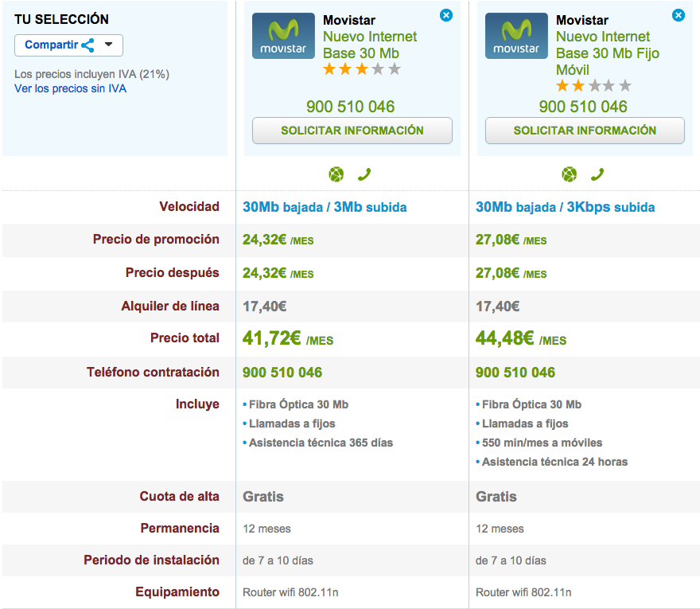Viewport: 700px width, 609px height.
Task: Select speed 30Mb bajada / 3Kbps subida
Action: pos(566,207)
